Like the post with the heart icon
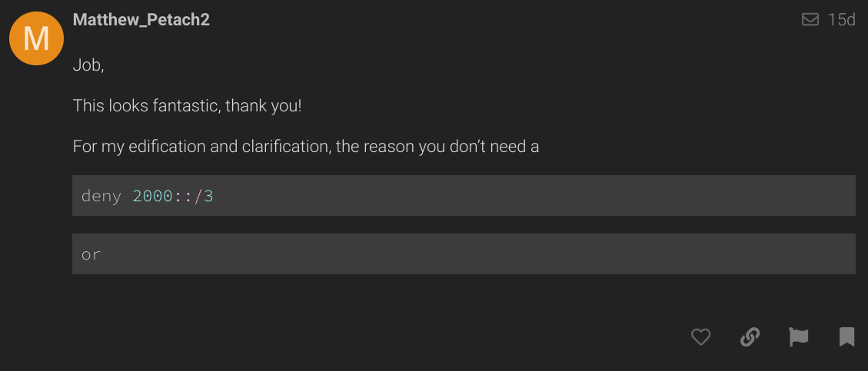868x371 pixels. (700, 336)
